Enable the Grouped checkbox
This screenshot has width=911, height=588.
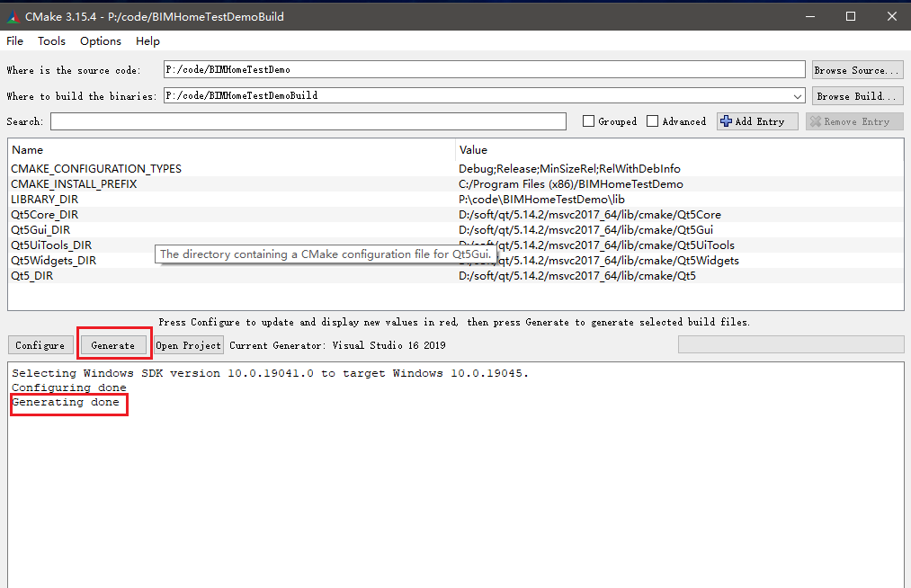(589, 121)
